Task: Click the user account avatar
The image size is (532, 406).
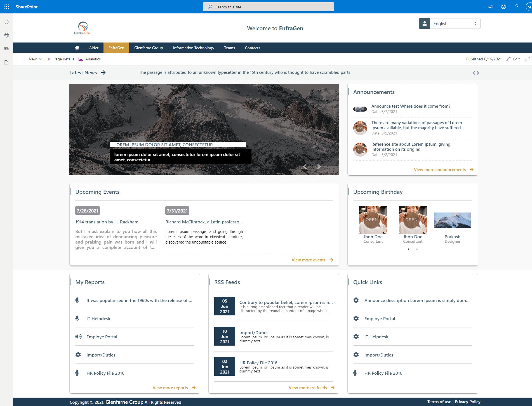Action: coord(529,7)
